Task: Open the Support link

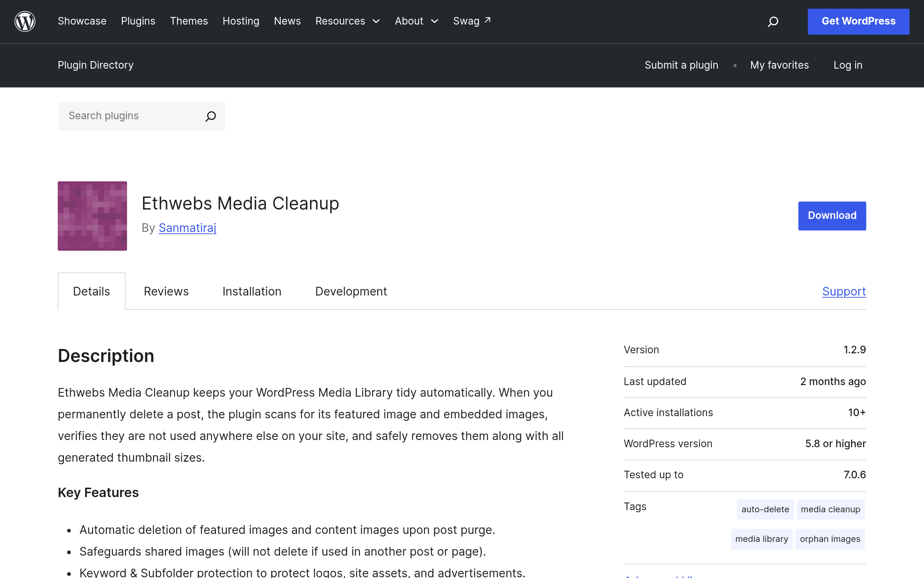Action: point(844,291)
